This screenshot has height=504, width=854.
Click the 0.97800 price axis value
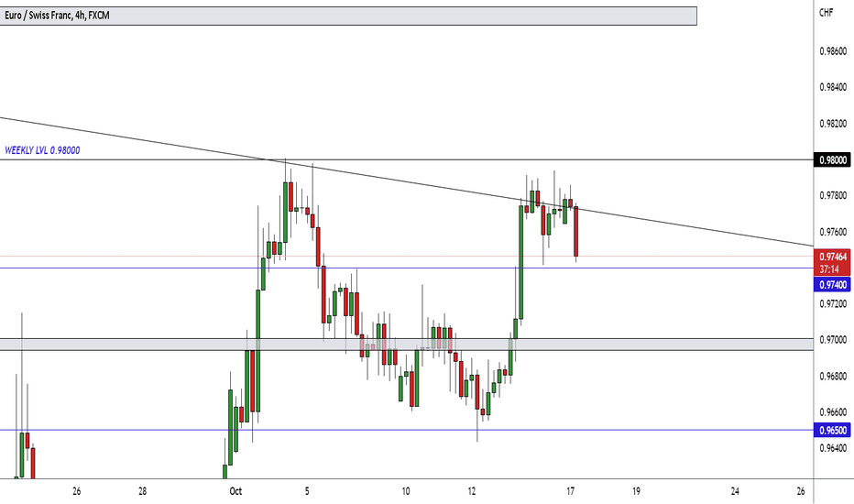click(x=833, y=195)
